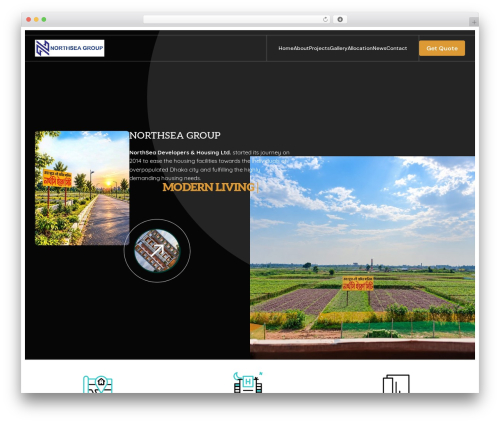Viewport: 500px width, 423px height.
Task: Open the Contact menu item
Action: (397, 48)
